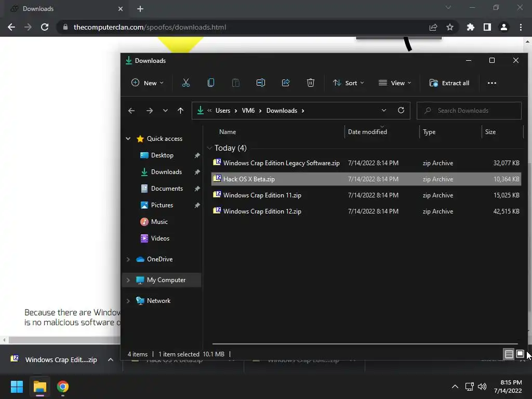Open Chrome three-dot menu
This screenshot has height=399, width=532.
521,27
